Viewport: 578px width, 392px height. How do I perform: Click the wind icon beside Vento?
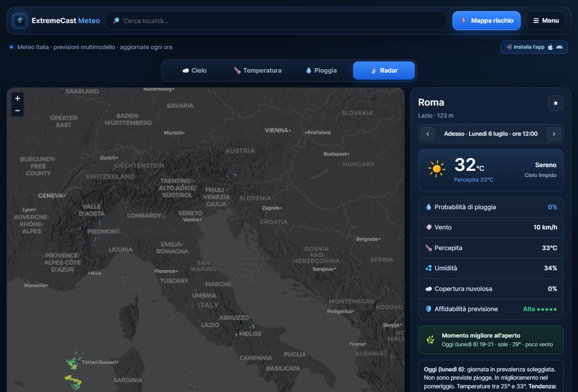(x=429, y=227)
